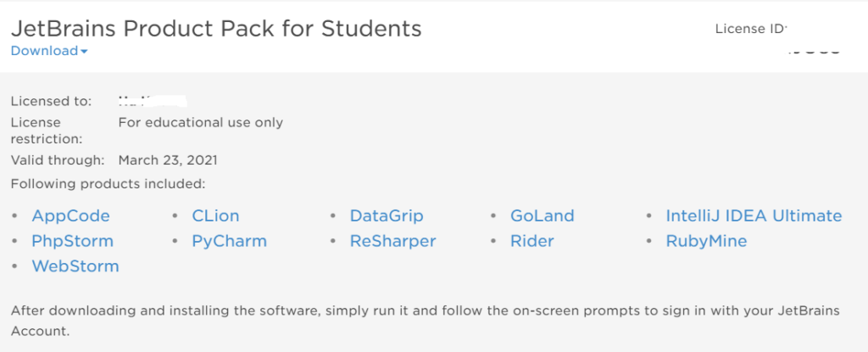Click the Rider link
Screen dimensions: 868x352
click(532, 241)
